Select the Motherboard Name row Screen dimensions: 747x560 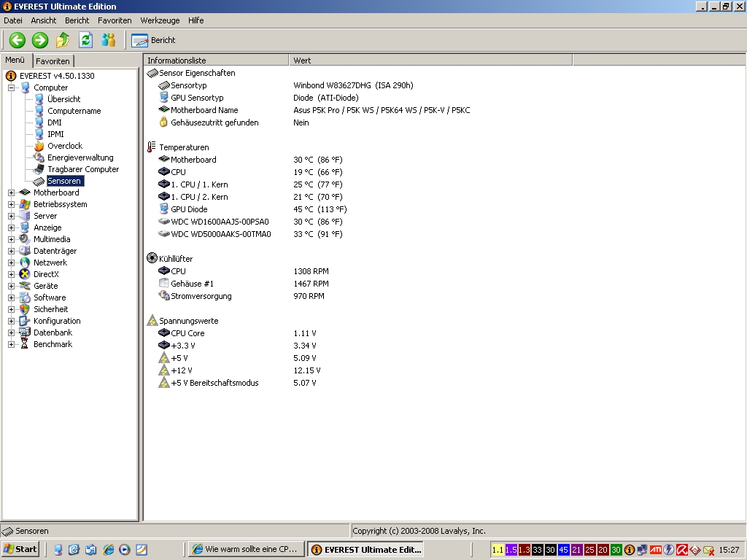tap(314, 110)
